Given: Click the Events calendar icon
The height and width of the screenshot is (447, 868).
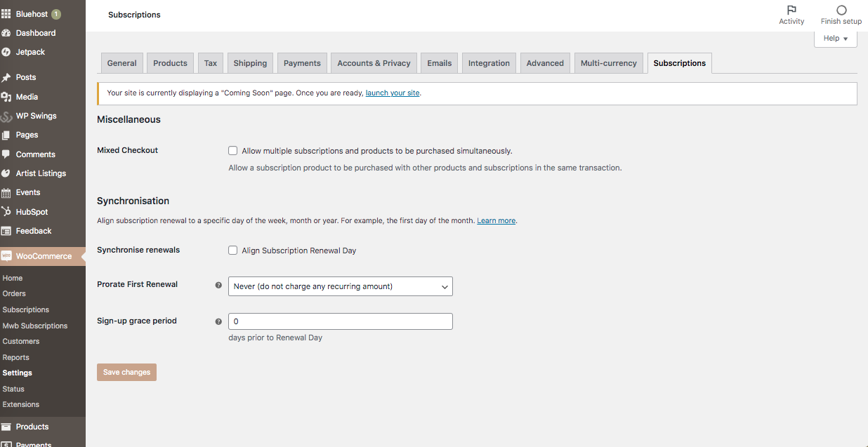Looking at the screenshot, I should [x=6, y=192].
